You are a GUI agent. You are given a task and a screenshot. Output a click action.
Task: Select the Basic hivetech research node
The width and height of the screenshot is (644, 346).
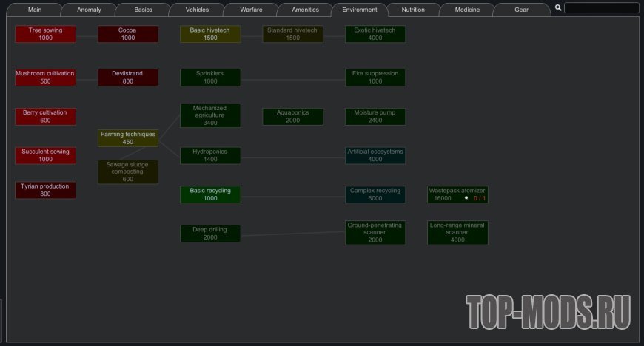tap(210, 34)
